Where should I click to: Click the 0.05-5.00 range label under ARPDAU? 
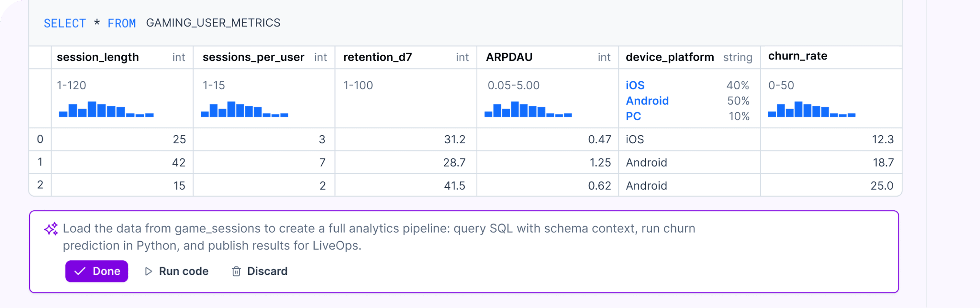(x=513, y=85)
